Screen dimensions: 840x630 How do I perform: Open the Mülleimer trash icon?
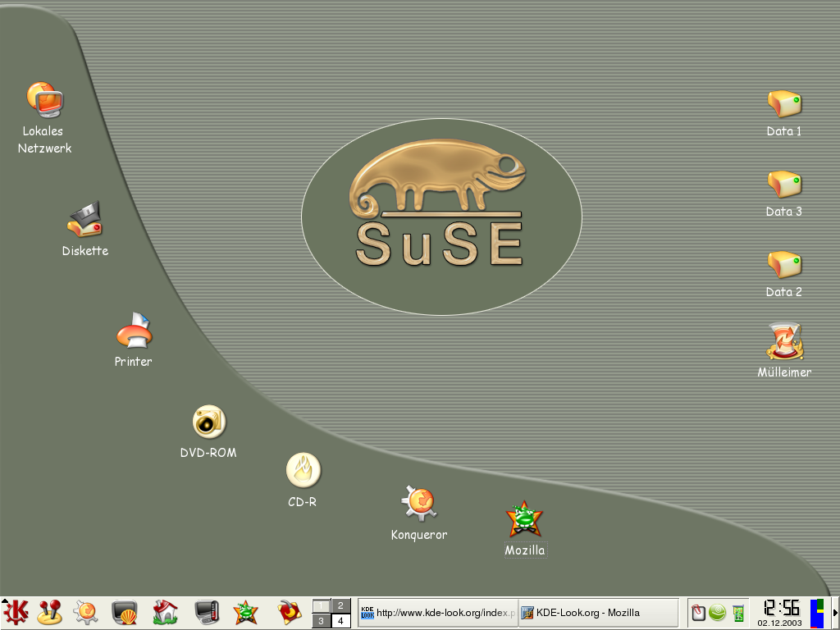coord(784,340)
